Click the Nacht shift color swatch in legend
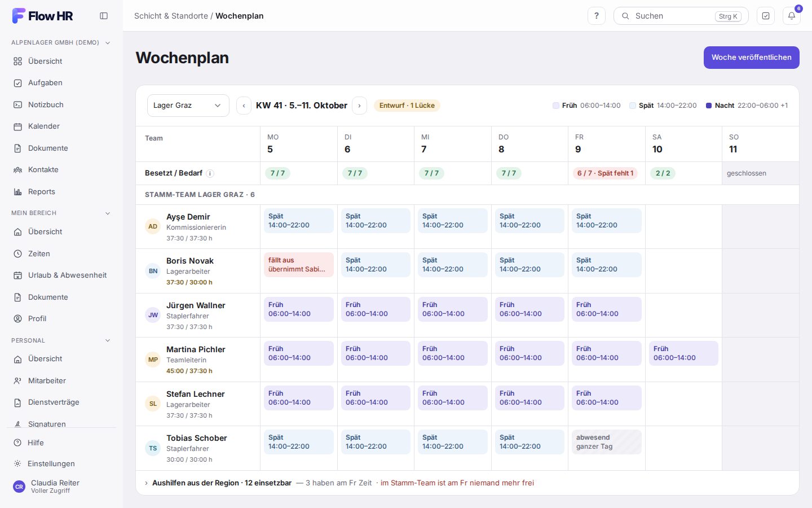Viewport: 812px width, 508px height. click(709, 106)
